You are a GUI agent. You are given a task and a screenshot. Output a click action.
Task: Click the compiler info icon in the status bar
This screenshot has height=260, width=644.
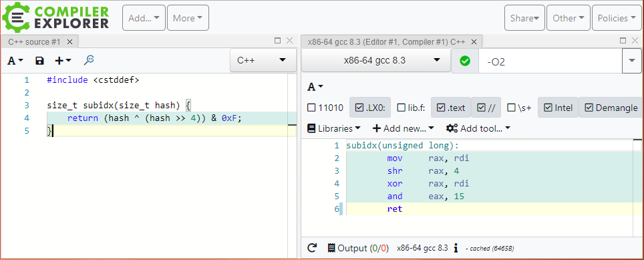(456, 248)
